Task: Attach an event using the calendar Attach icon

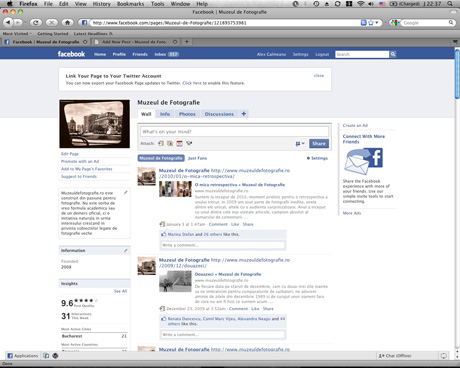Action: (x=179, y=143)
